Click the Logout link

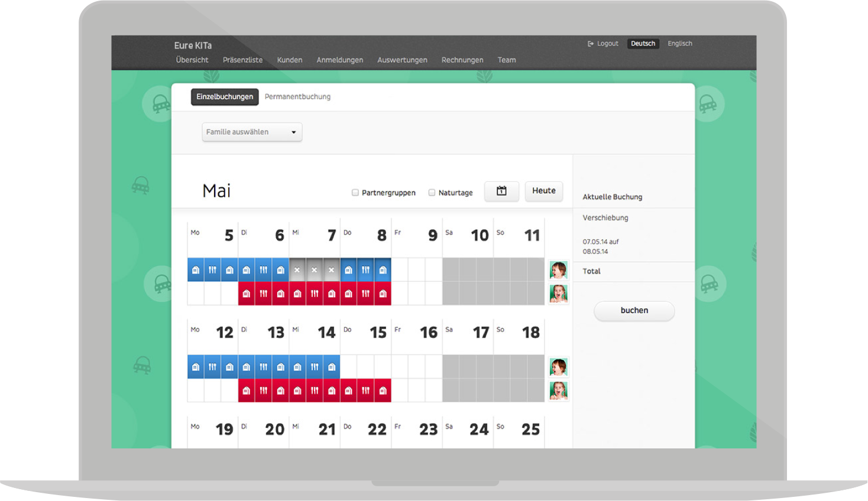click(603, 44)
